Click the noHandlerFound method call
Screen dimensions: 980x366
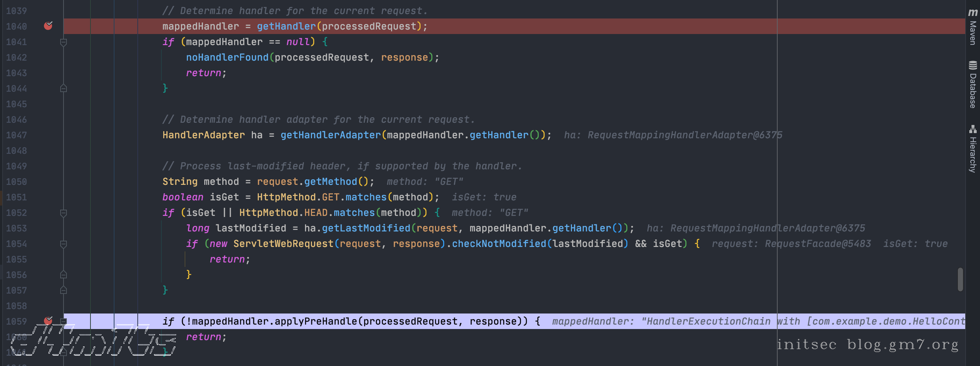click(227, 58)
